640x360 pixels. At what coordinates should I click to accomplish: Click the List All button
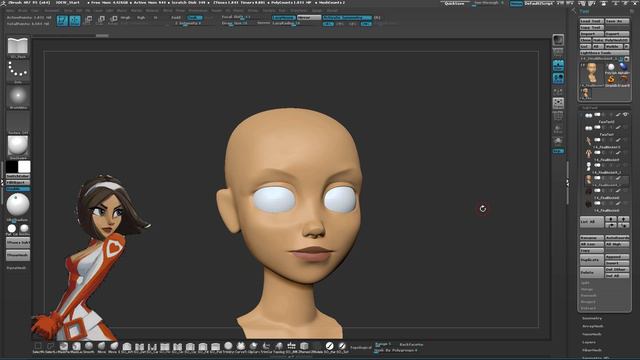[x=592, y=222]
